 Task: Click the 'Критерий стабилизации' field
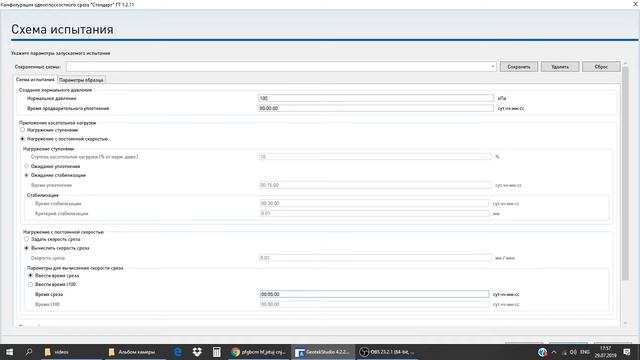click(374, 213)
